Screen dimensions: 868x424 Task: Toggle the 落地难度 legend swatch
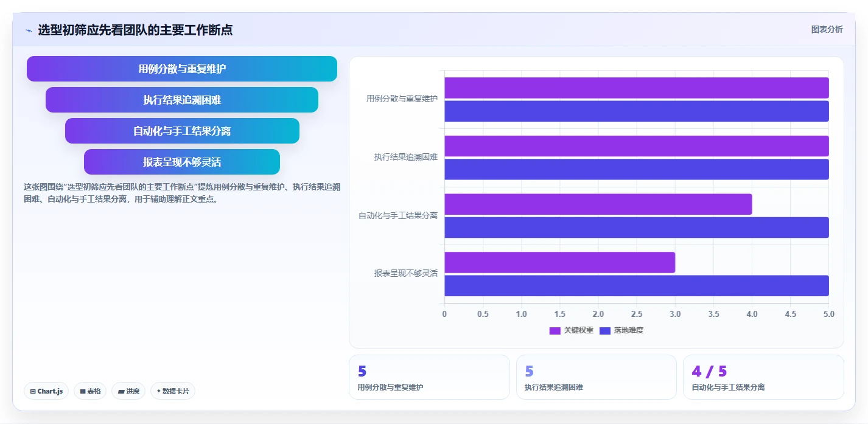coord(604,330)
